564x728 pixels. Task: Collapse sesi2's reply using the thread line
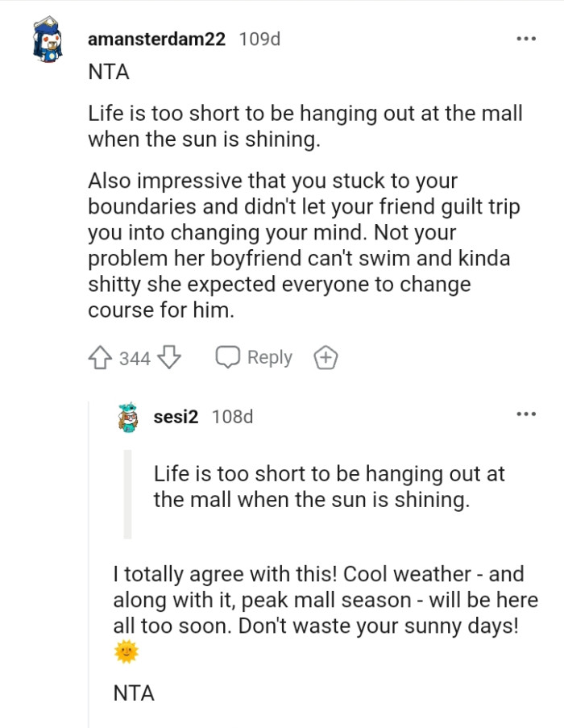[89, 564]
